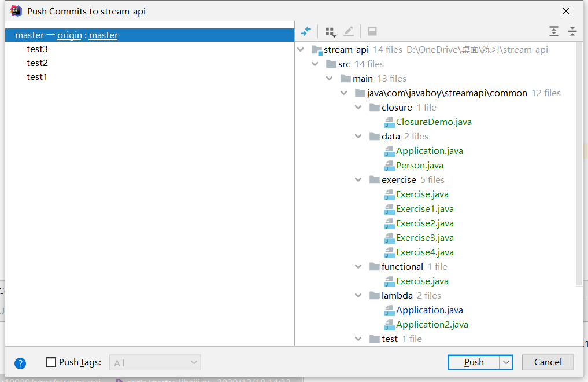Collapse the lambda folder node
Viewport: 588px width, 382px height.
[358, 295]
